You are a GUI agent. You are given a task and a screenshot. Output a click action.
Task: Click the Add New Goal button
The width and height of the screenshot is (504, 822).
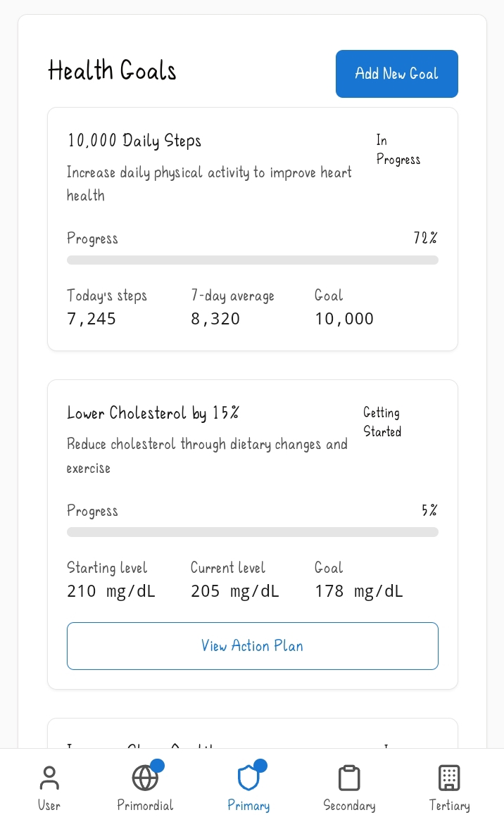pos(396,74)
